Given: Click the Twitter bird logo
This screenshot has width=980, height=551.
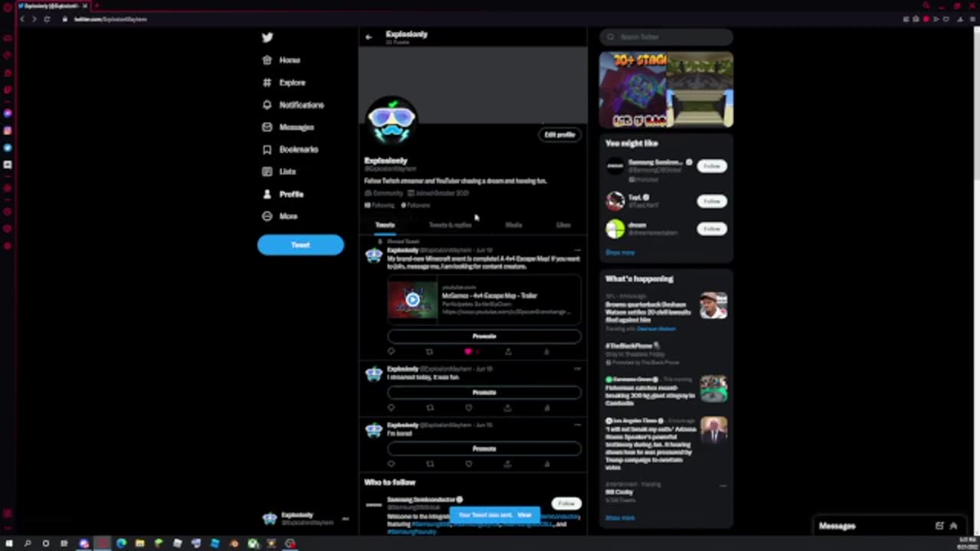Looking at the screenshot, I should pyautogui.click(x=267, y=37).
